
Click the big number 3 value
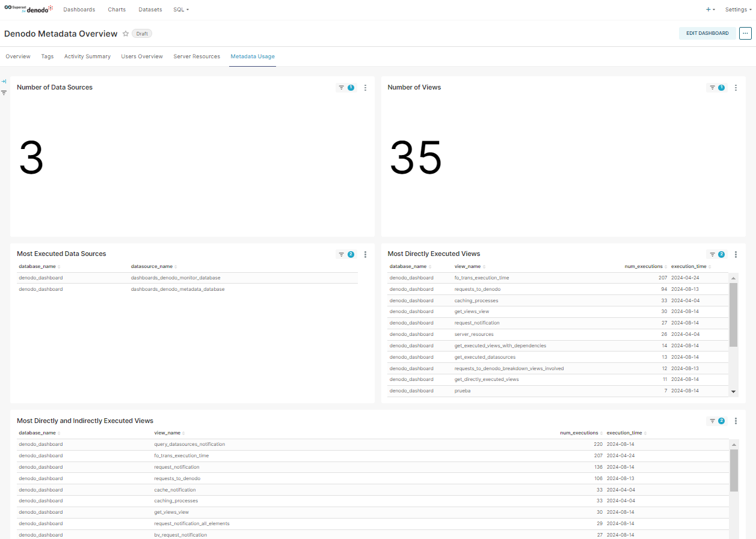[x=31, y=158]
